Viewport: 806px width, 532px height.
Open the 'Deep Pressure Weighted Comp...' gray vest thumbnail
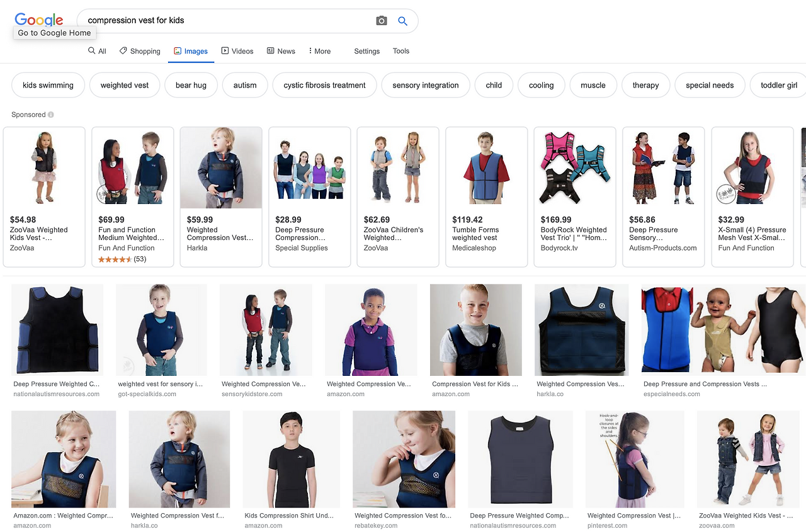(520, 460)
